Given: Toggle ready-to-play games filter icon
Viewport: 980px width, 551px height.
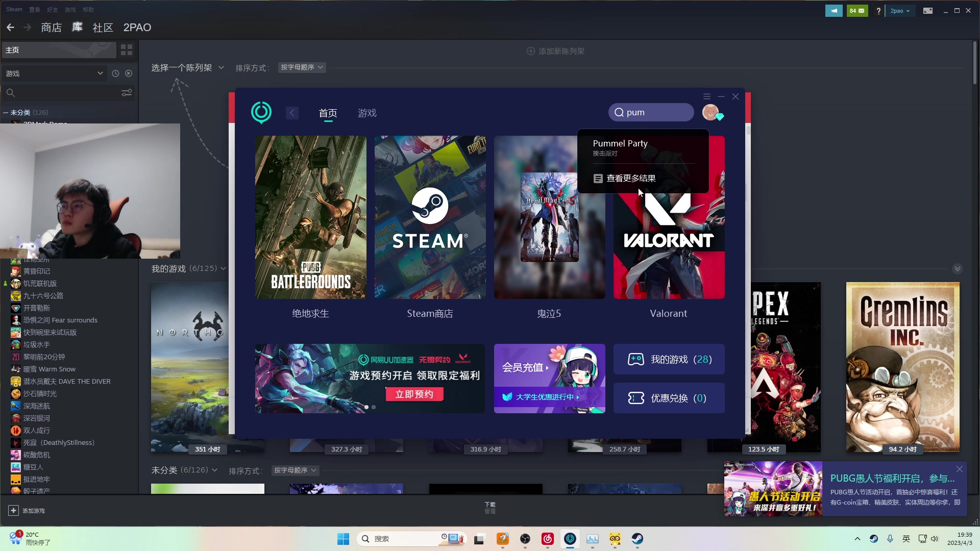Looking at the screenshot, I should click(x=129, y=73).
